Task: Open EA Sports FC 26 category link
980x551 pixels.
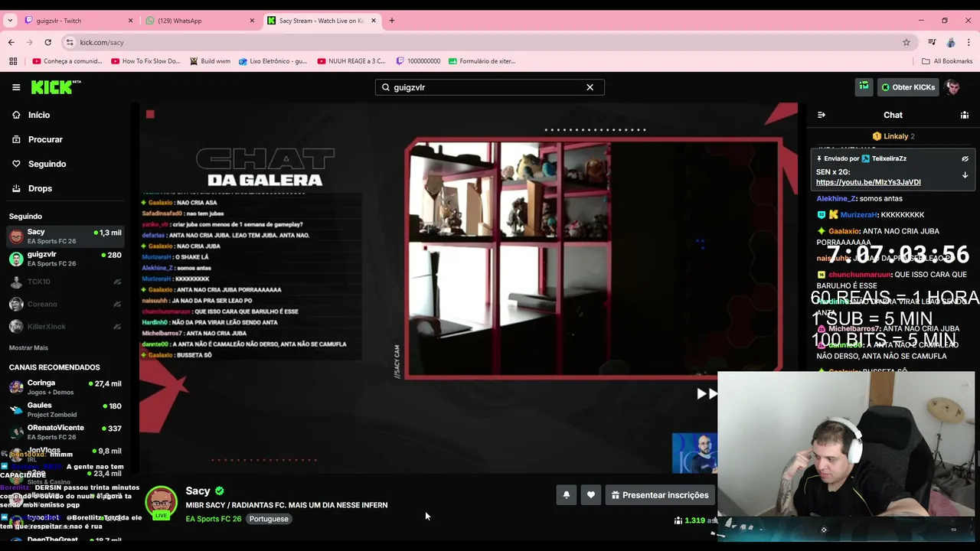Action: click(213, 519)
